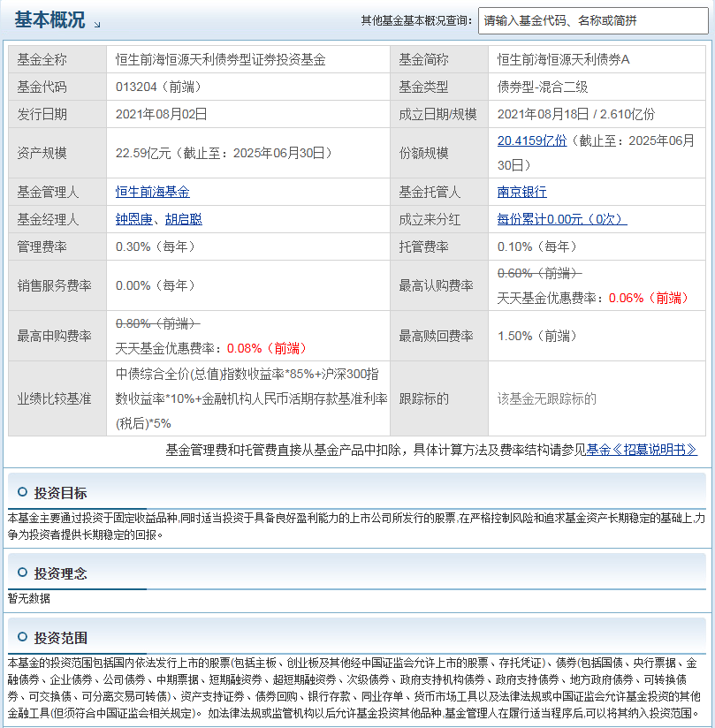The height and width of the screenshot is (728, 715).
Task: Click the 基金简称 label cell
Action: pos(439,59)
